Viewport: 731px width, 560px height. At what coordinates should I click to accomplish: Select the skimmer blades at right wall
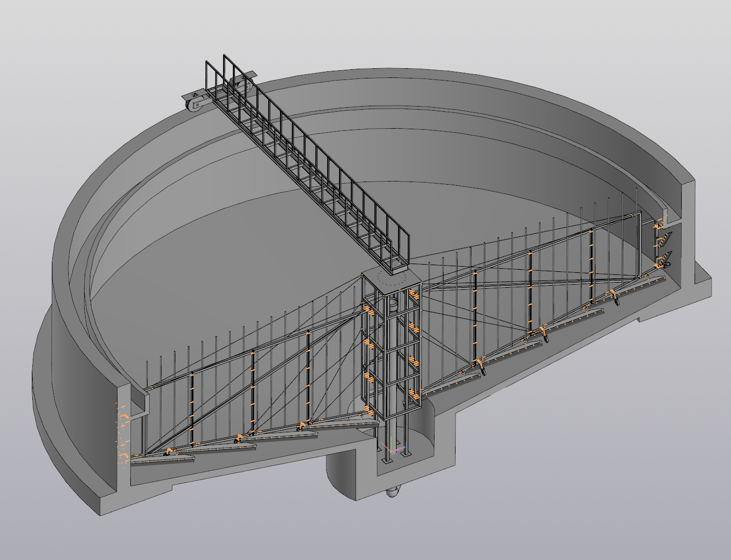665,246
